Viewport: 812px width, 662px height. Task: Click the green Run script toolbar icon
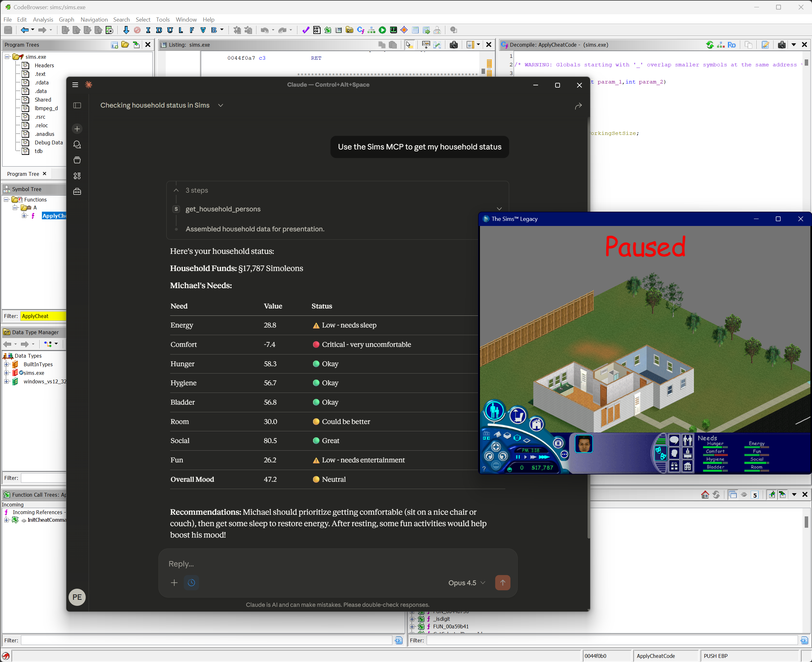pos(382,30)
